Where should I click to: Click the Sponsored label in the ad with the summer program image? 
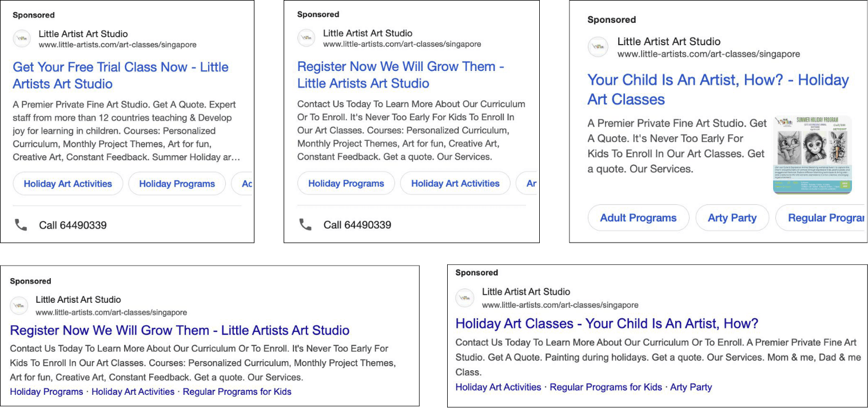click(x=611, y=19)
